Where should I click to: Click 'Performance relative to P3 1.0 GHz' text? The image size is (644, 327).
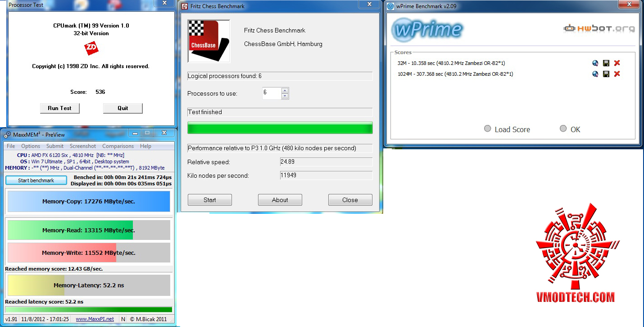pos(272,148)
